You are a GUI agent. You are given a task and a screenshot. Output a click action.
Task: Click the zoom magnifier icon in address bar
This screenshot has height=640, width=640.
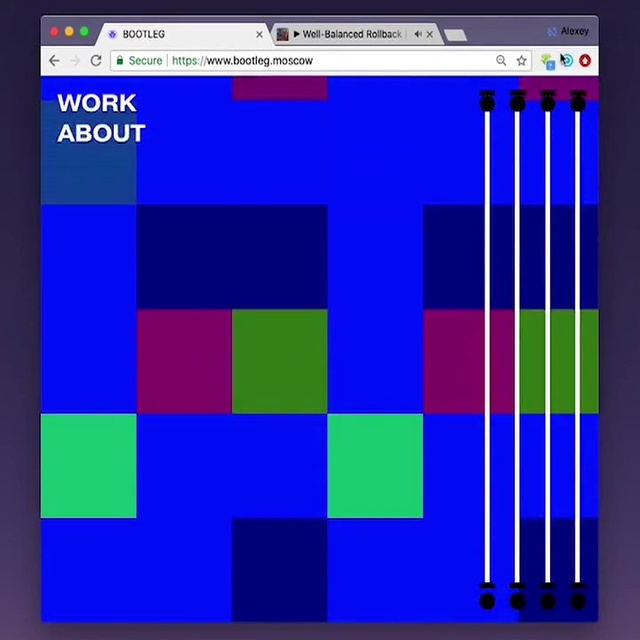501,61
